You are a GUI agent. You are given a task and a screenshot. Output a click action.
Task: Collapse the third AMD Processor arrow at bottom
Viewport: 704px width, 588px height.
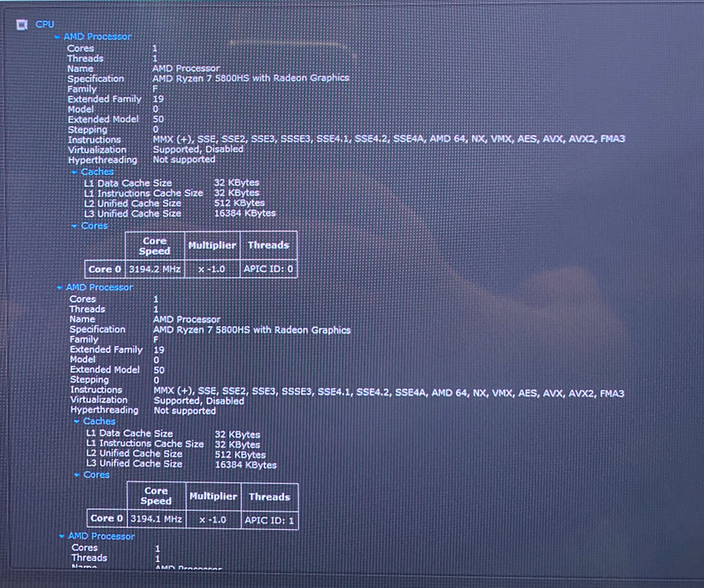[61, 537]
